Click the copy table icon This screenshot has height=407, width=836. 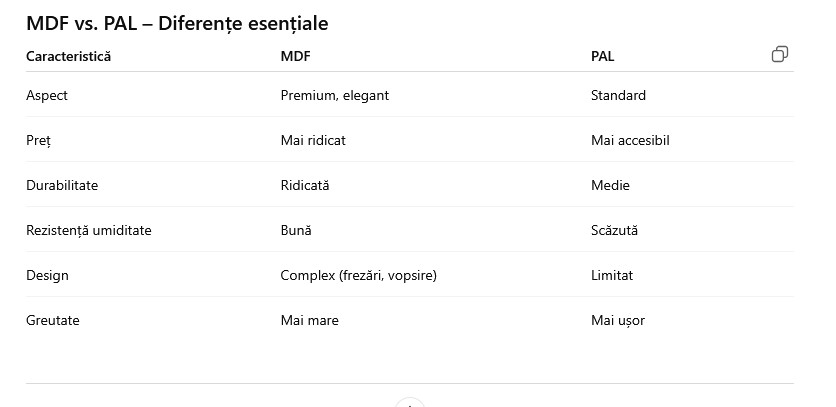click(780, 55)
